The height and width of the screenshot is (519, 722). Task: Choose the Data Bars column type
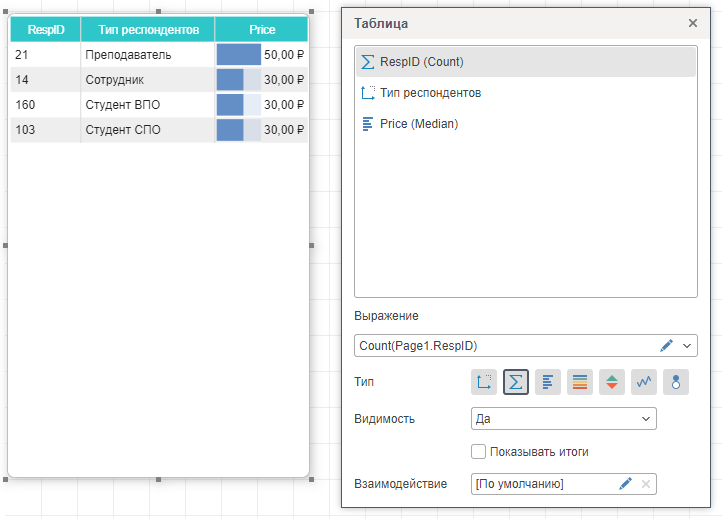click(x=548, y=381)
